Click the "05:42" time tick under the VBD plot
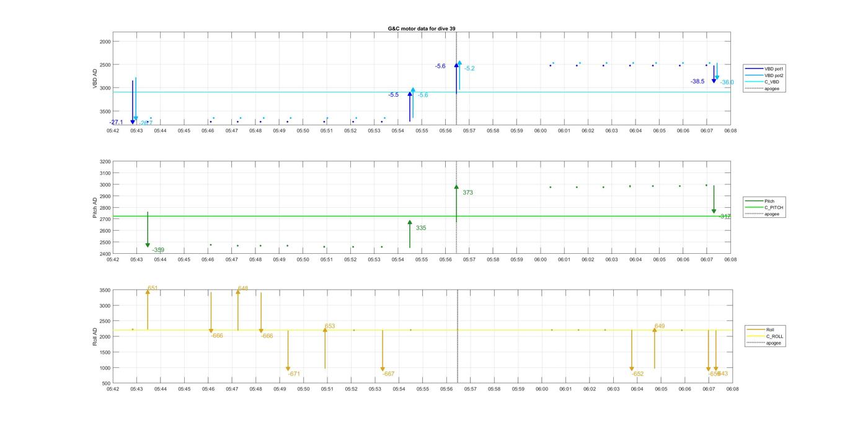Image resolution: width=868 pixels, height=430 pixels. (113, 131)
